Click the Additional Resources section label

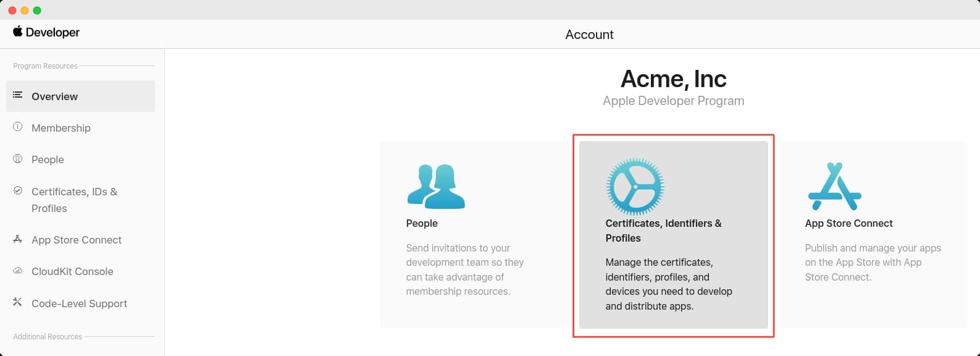click(x=48, y=337)
